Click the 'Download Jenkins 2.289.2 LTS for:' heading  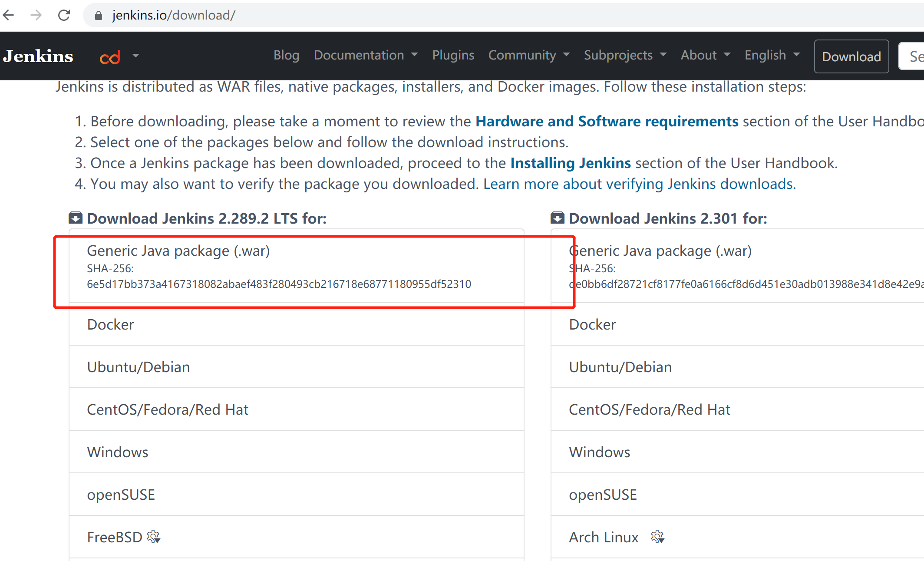point(207,218)
